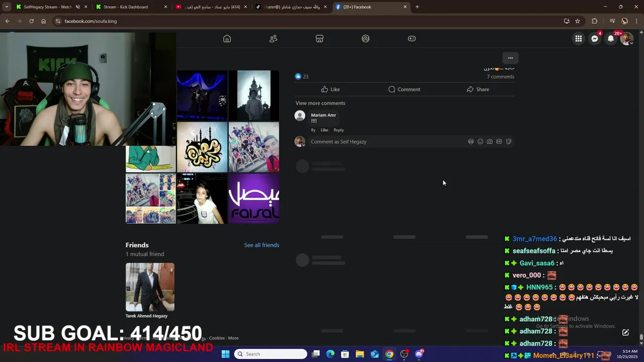Click the Comment as Seif Hegazy field
Viewport: 644px width, 362px height.
point(387,142)
